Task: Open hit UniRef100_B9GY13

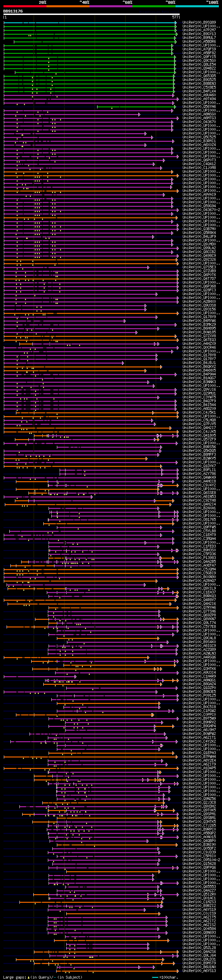Action: (199, 34)
